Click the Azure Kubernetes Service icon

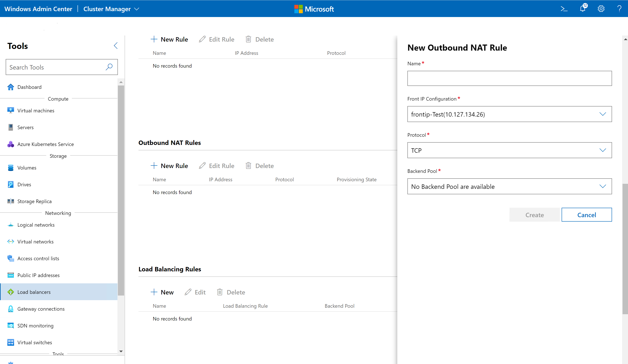(x=11, y=144)
